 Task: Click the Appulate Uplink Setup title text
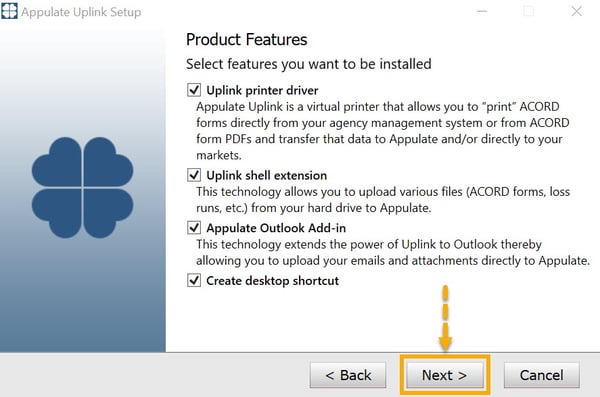click(81, 12)
